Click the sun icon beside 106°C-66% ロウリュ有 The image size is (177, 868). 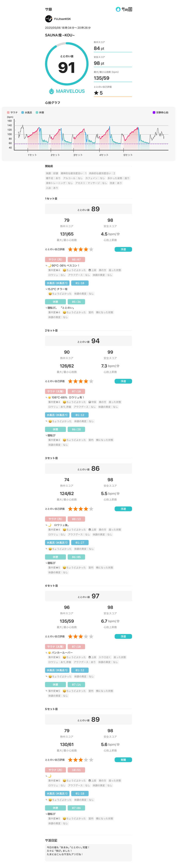click(x=49, y=397)
